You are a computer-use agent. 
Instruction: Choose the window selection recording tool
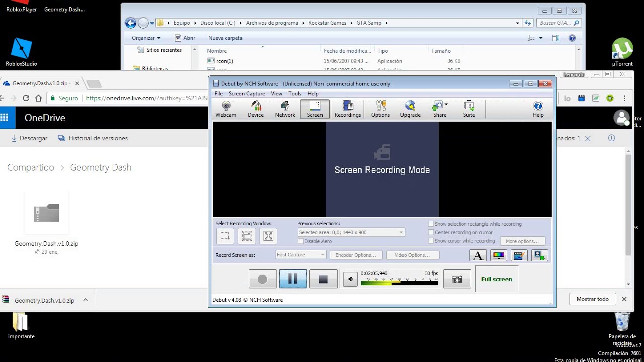tap(247, 236)
